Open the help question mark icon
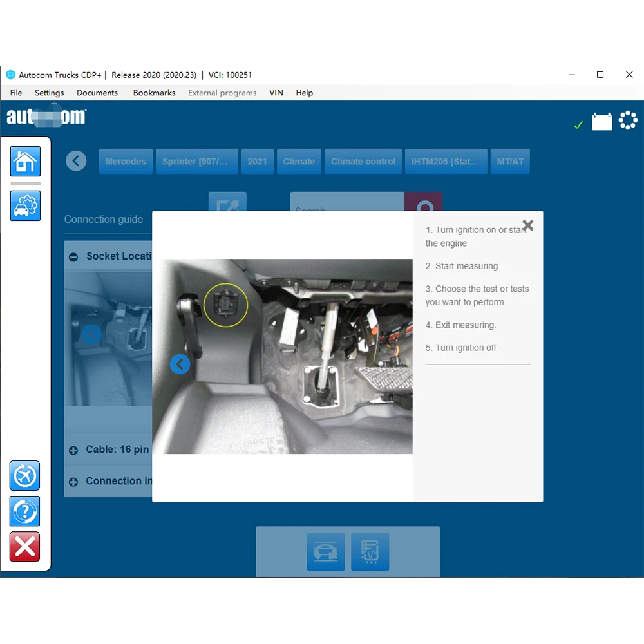The image size is (644, 644). click(24, 511)
